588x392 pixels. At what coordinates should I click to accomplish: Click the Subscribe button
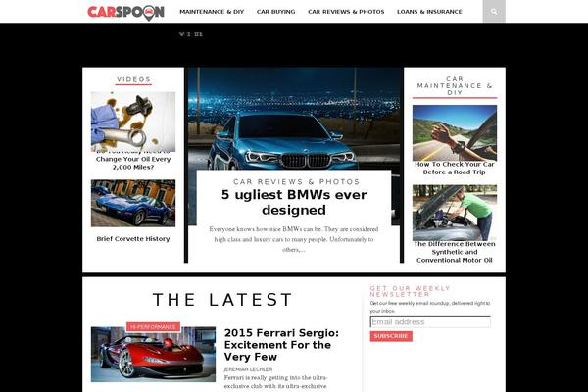coord(391,336)
